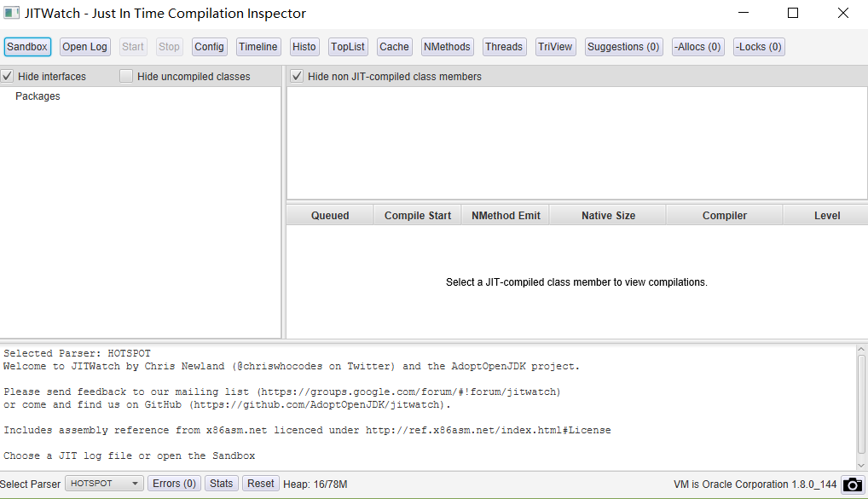
Task: Open the -Allocs (0) report
Action: 697,47
